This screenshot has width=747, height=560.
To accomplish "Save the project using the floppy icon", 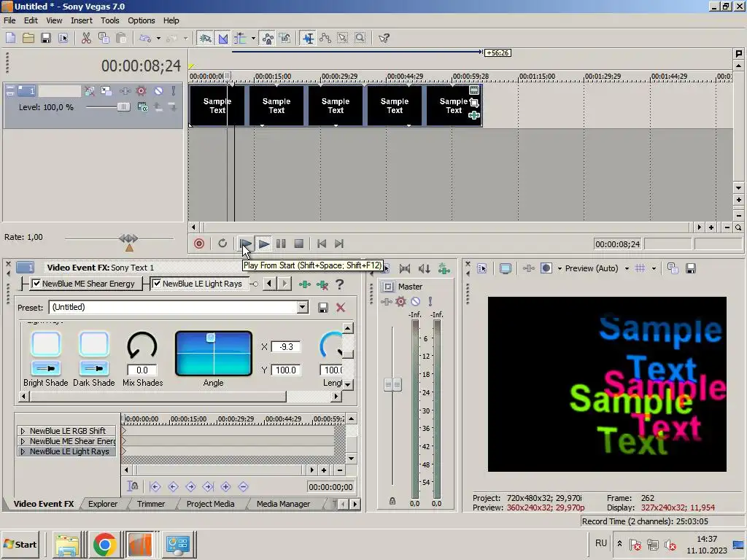I will (x=46, y=38).
